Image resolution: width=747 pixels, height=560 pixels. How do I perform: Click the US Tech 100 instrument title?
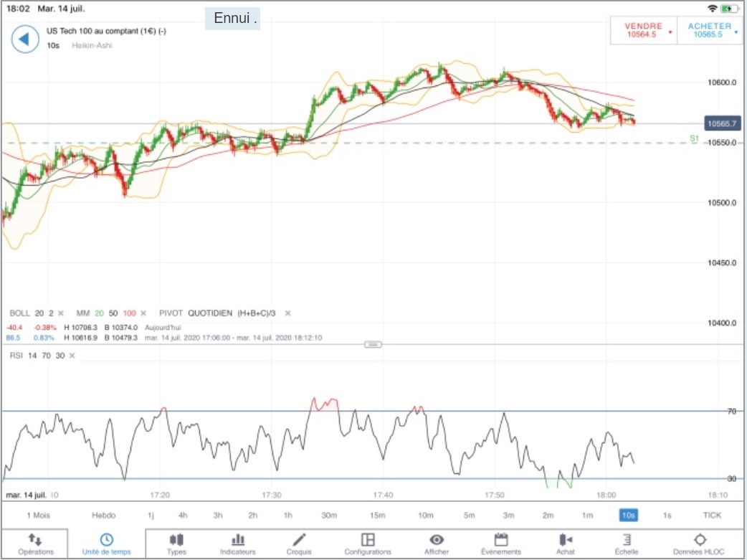tap(106, 31)
